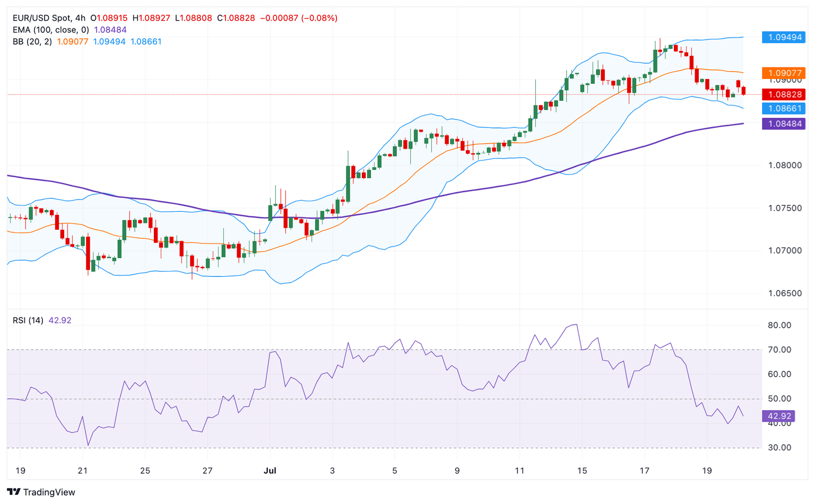Click the purple 42.92 RSI axis tag
Image resolution: width=815 pixels, height=504 pixels.
(x=779, y=416)
